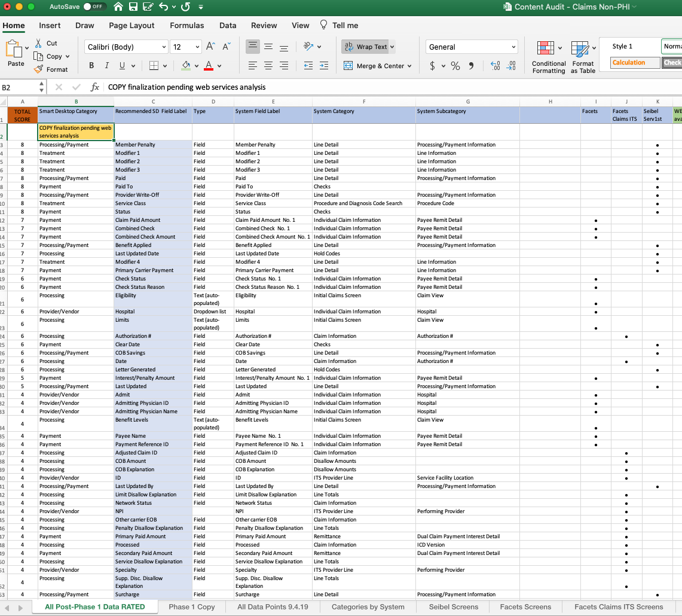Image resolution: width=682 pixels, height=616 pixels.
Task: Toggle Bold formatting
Action: pos(91,65)
